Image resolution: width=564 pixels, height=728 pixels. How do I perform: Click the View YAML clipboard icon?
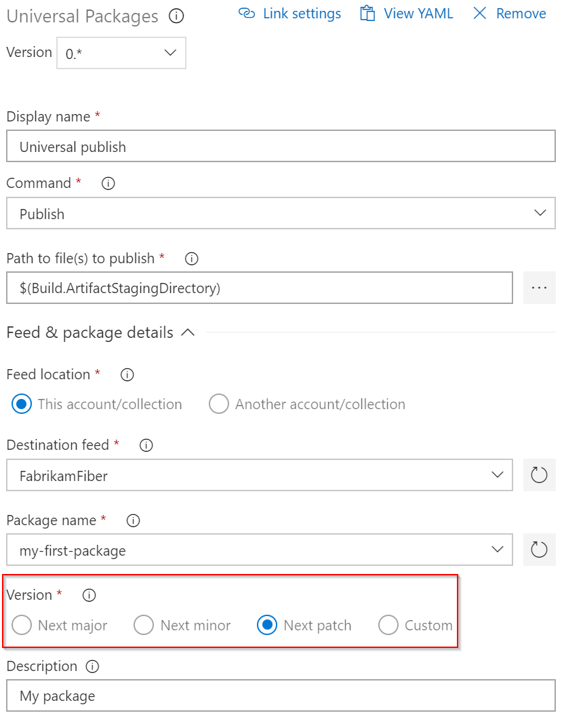(x=368, y=13)
